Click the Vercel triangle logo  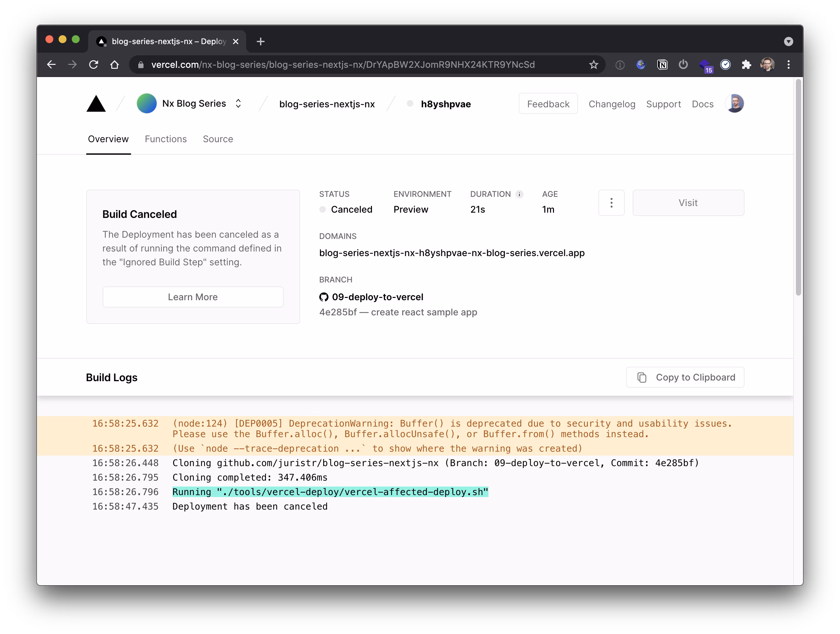(96, 104)
